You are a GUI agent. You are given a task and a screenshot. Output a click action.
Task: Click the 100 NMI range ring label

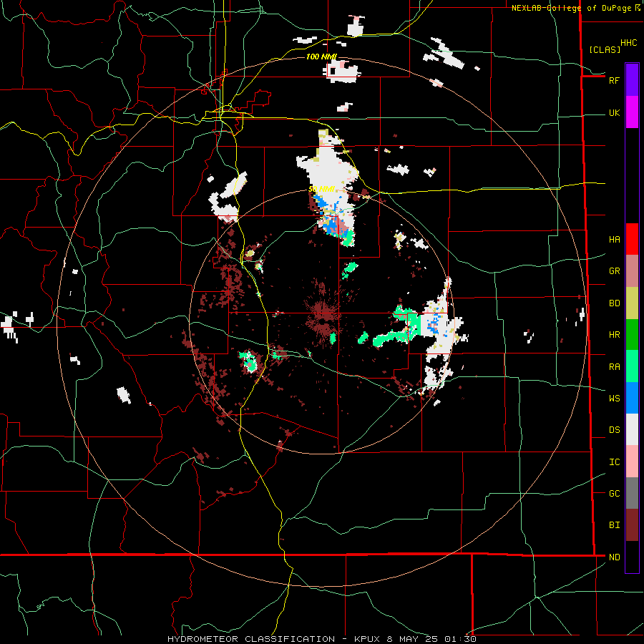click(321, 57)
